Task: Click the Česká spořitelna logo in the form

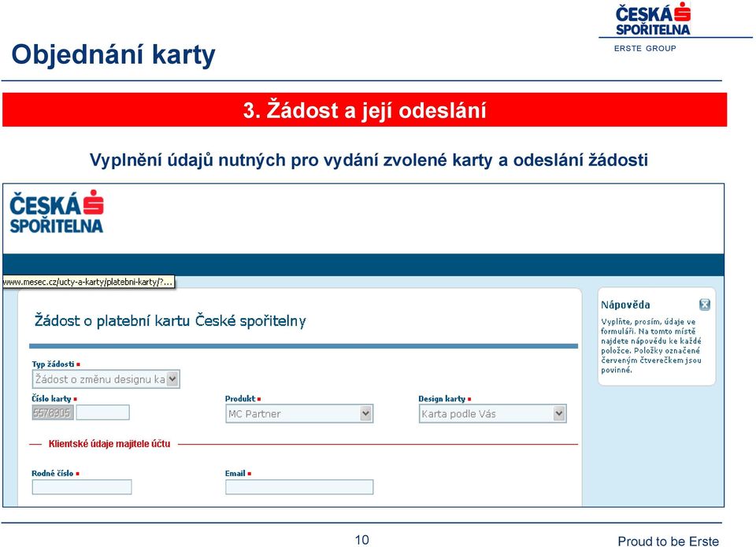Action: click(x=57, y=212)
